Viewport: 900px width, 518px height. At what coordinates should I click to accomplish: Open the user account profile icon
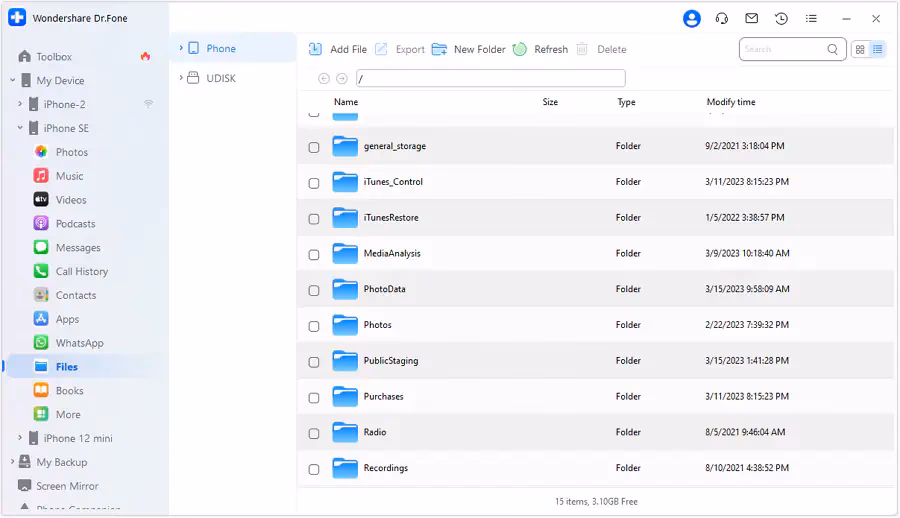click(692, 18)
